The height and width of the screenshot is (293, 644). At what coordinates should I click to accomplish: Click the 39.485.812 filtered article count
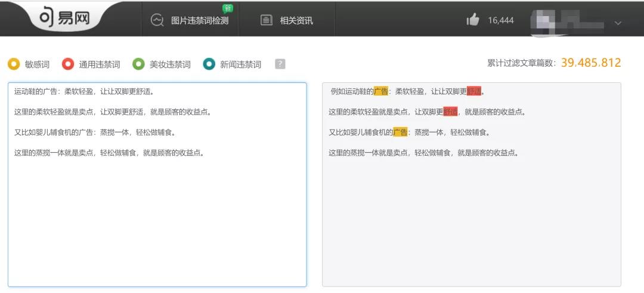click(x=591, y=63)
